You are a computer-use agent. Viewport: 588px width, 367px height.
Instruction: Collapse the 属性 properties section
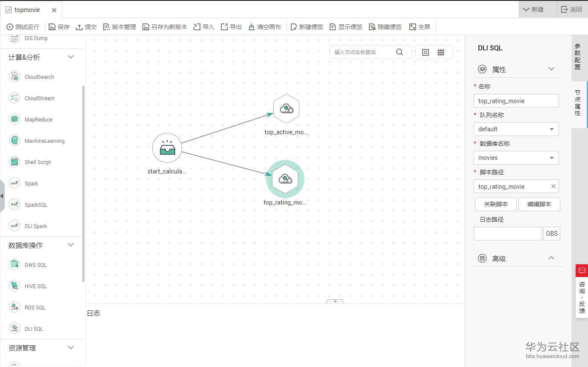tap(551, 69)
